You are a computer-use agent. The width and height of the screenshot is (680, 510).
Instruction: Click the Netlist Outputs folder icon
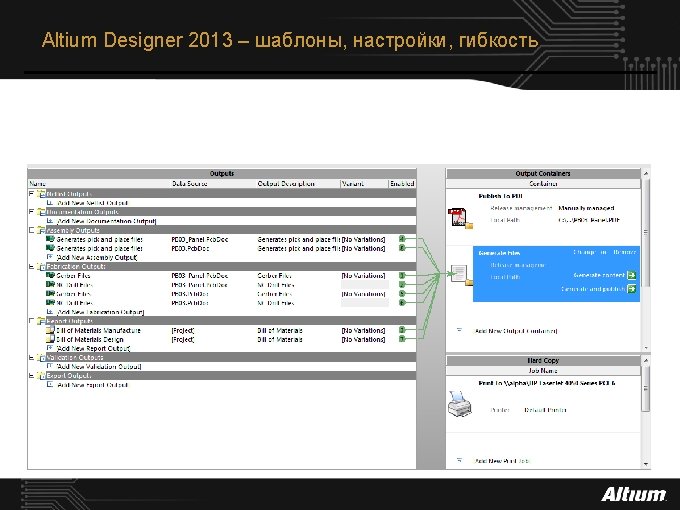point(41,194)
